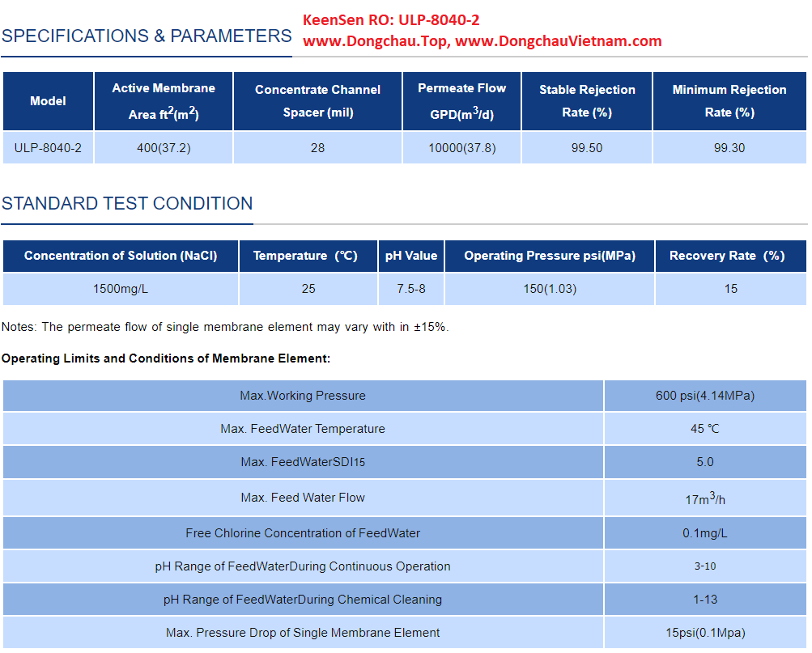The height and width of the screenshot is (653, 812).
Task: Click the Recovery Rate (%) header cell
Action: point(730,256)
